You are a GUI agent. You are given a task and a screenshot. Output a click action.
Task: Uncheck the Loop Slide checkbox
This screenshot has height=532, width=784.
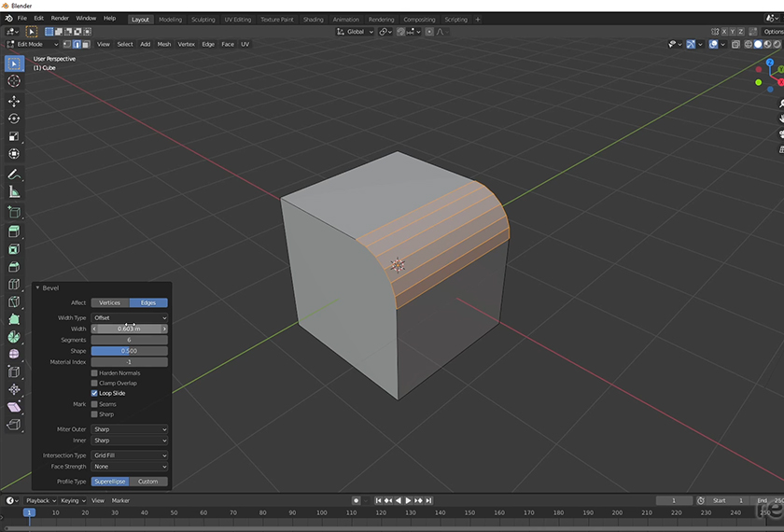click(94, 393)
